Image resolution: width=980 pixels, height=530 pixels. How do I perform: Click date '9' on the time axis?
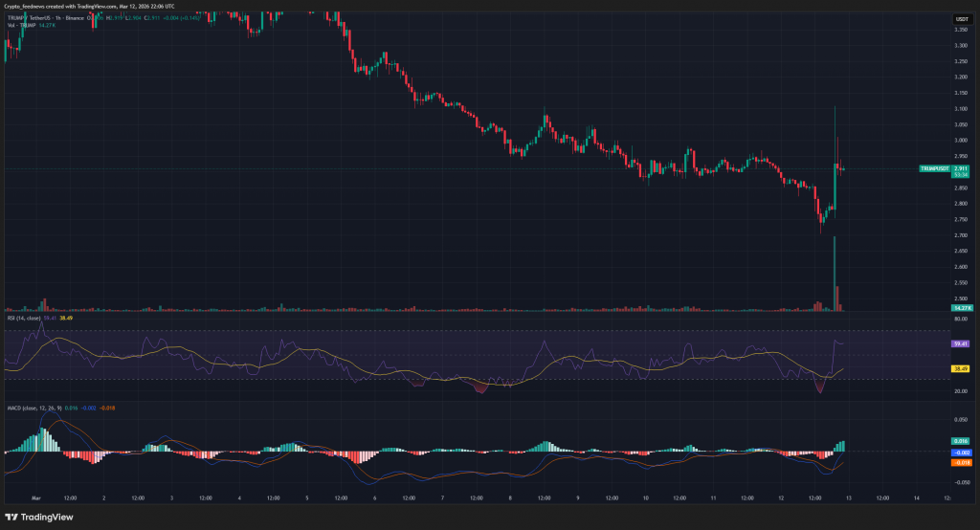(578, 498)
